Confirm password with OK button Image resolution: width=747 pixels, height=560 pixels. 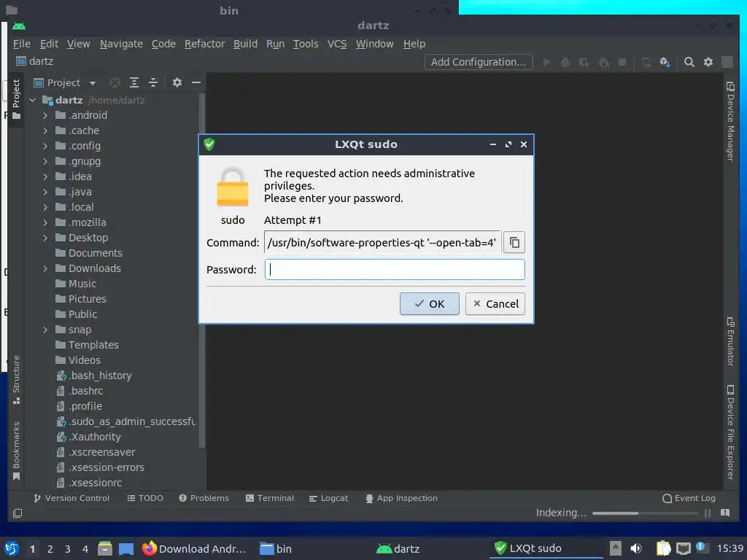pos(429,304)
